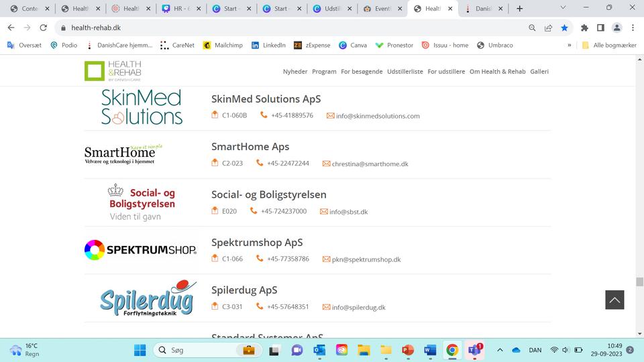Open the Chrome profile avatar
This screenshot has width=644, height=362.
617,27
